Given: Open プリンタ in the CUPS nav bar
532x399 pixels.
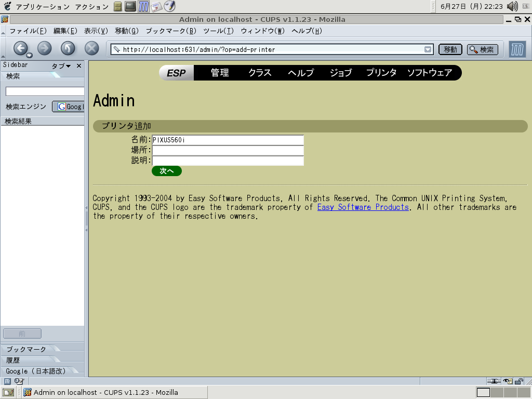Looking at the screenshot, I should (x=381, y=73).
